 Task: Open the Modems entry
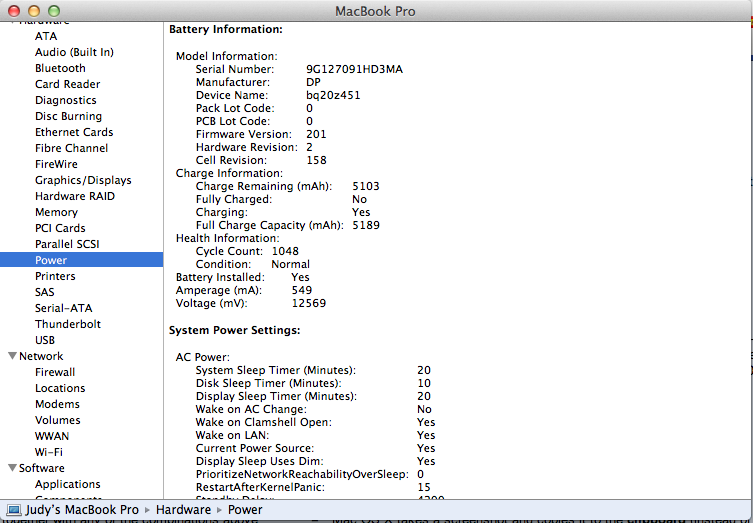click(x=57, y=404)
